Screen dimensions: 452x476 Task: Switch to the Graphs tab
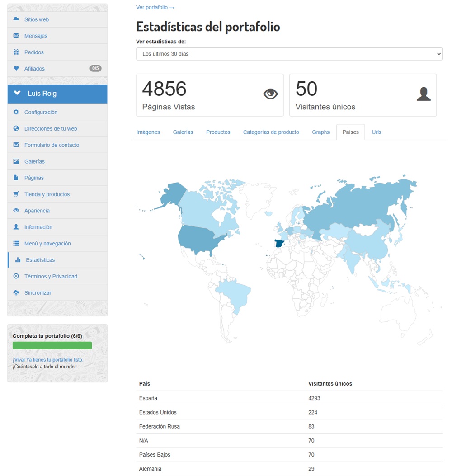(x=320, y=132)
